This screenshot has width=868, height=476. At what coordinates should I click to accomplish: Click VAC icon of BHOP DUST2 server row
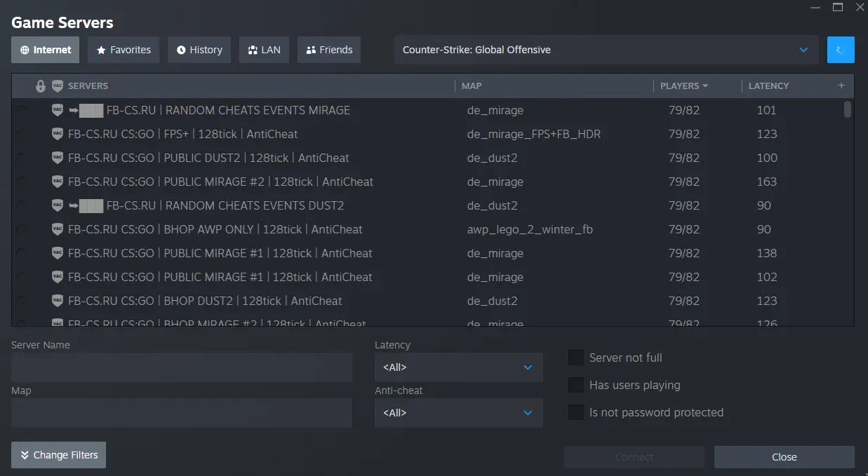point(58,301)
